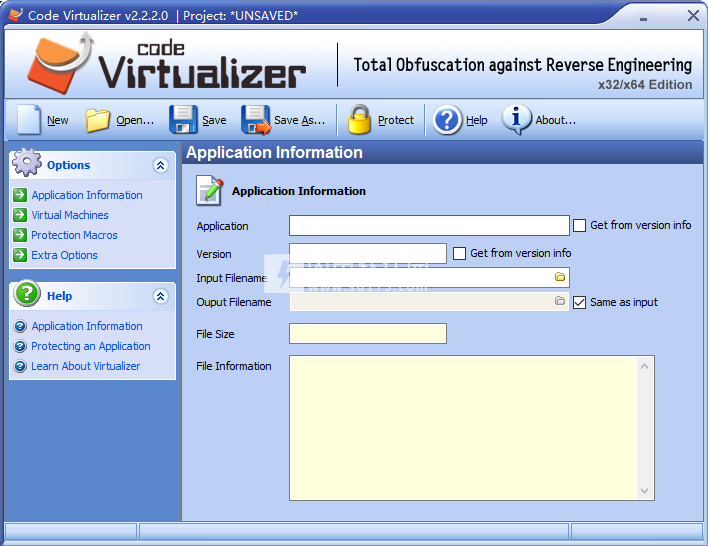Screen dimensions: 708x546
Task: Click the Version input field
Action: (368, 253)
